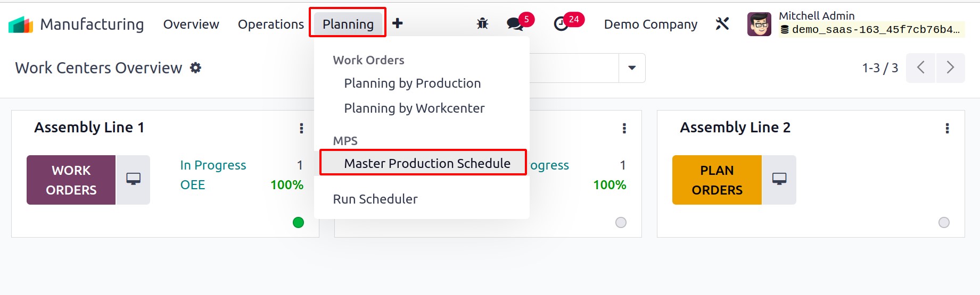
Task: Click the Manufacturing app logo icon
Action: pos(21,24)
